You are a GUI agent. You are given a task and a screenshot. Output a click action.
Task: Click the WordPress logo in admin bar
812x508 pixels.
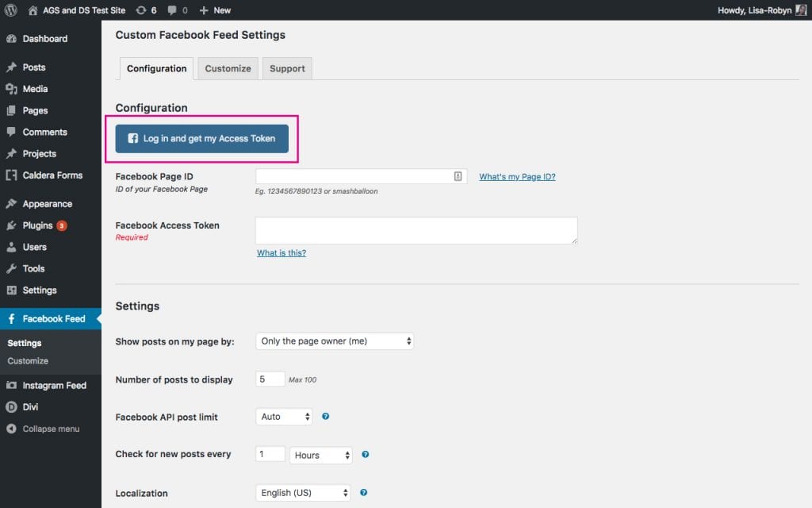pos(10,10)
